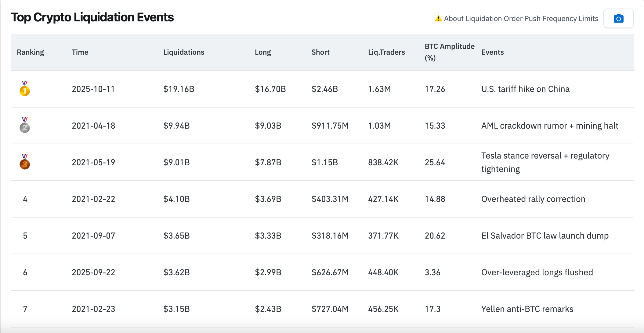
Task: Click ranking number 5
Action: (x=25, y=236)
